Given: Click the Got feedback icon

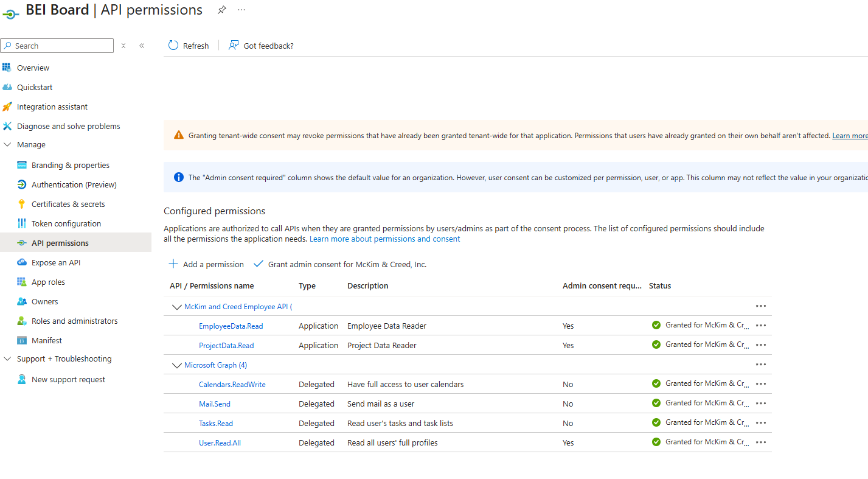Looking at the screenshot, I should pos(234,46).
